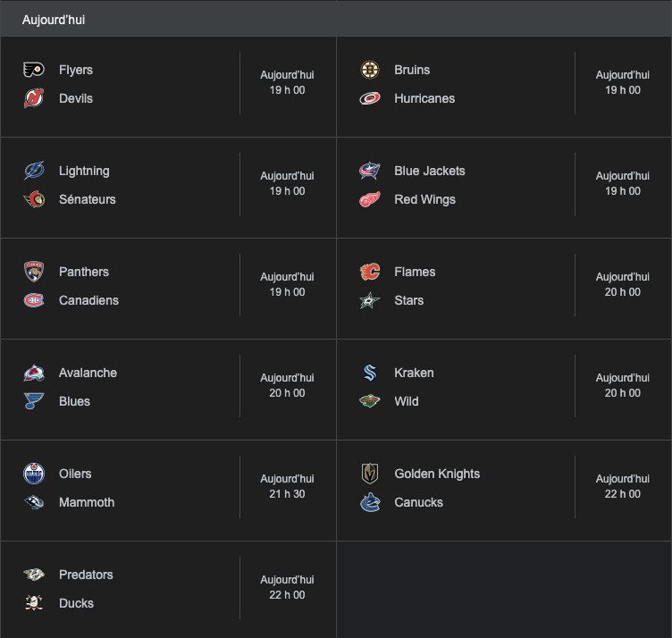Image resolution: width=672 pixels, height=638 pixels.
Task: Select the Lightning logo icon
Action: tap(34, 171)
